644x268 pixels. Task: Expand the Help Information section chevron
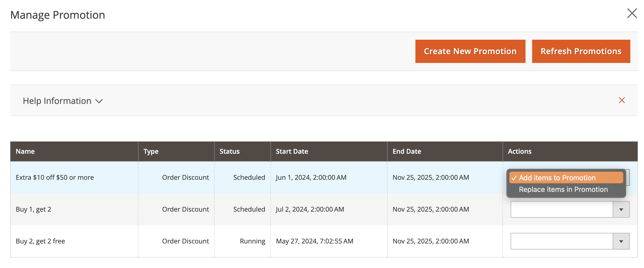pos(99,101)
